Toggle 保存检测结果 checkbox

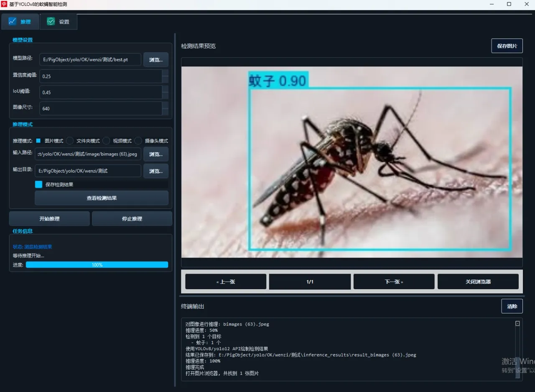coord(38,184)
